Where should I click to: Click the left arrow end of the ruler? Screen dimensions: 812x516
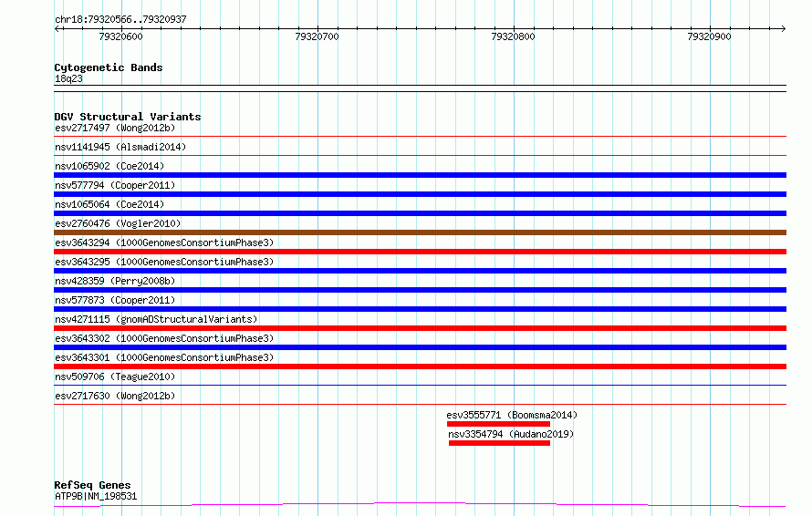(x=57, y=28)
